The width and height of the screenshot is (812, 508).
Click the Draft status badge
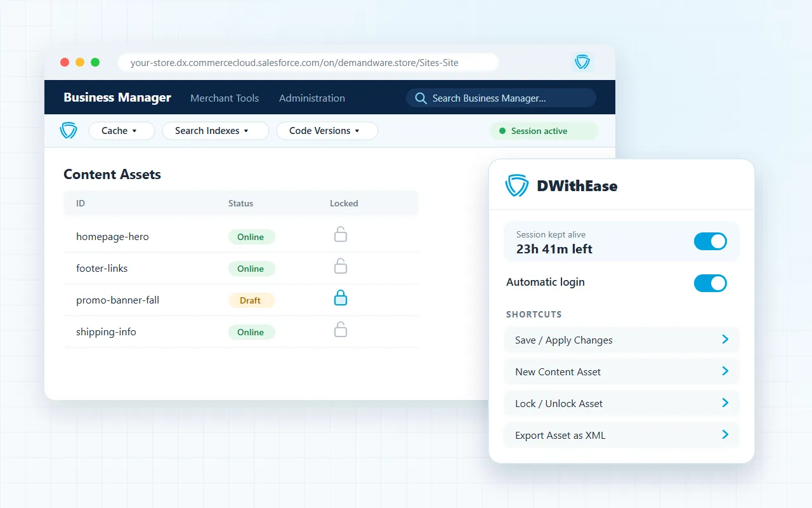click(252, 300)
